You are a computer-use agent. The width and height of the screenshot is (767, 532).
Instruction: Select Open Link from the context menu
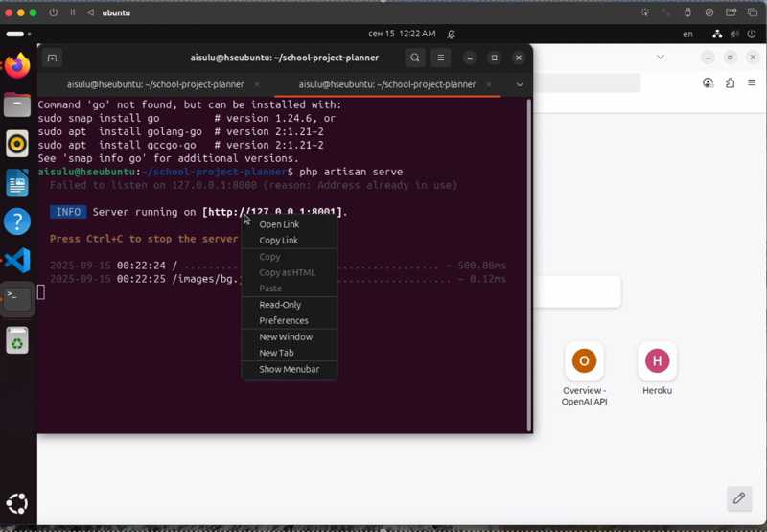click(279, 224)
